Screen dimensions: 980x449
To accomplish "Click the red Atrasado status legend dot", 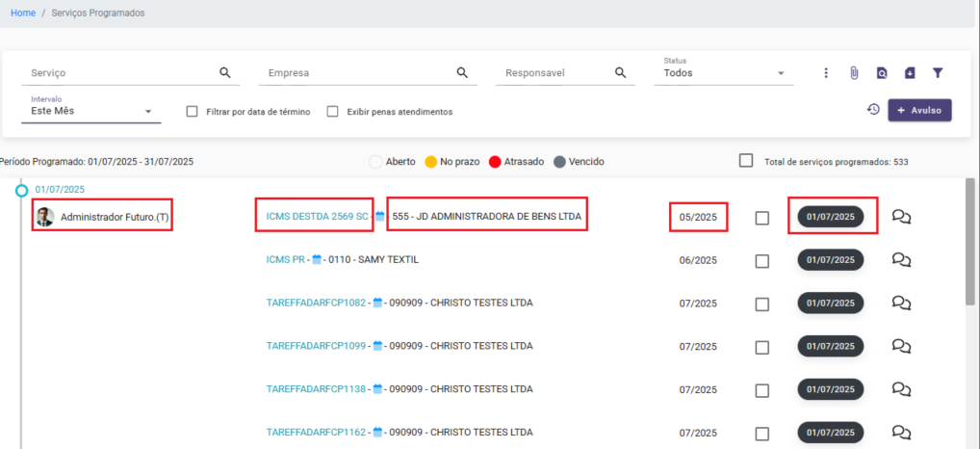I will tap(495, 162).
